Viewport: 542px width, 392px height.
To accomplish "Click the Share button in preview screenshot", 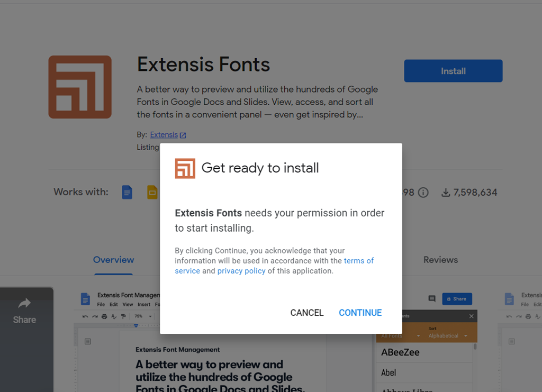I will tap(457, 299).
